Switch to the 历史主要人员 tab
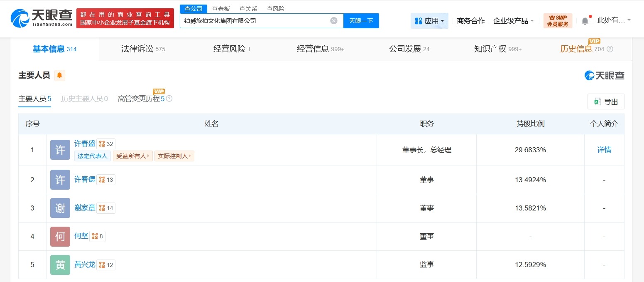The image size is (644, 282). (x=84, y=99)
